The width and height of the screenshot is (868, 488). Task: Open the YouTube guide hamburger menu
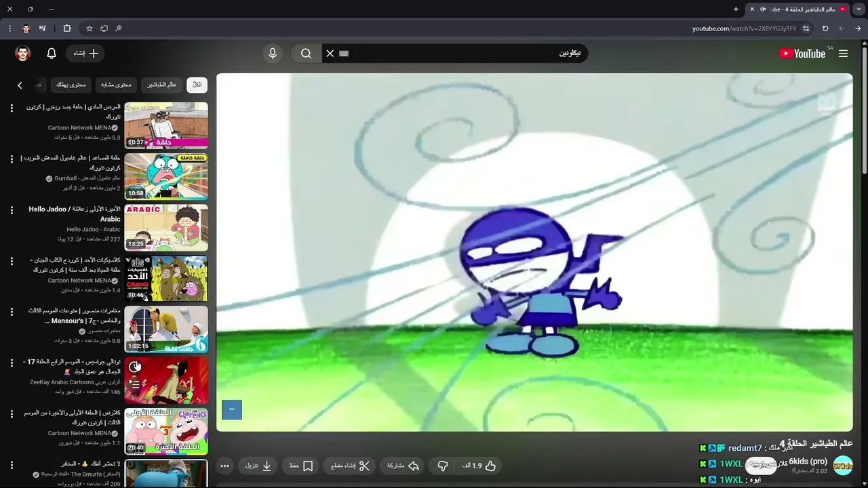coord(843,54)
